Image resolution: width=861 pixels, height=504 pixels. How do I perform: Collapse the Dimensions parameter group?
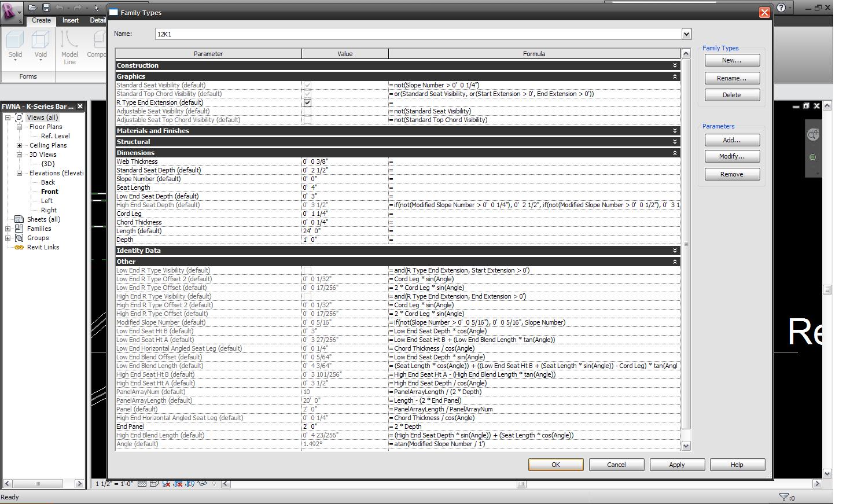pyautogui.click(x=675, y=153)
